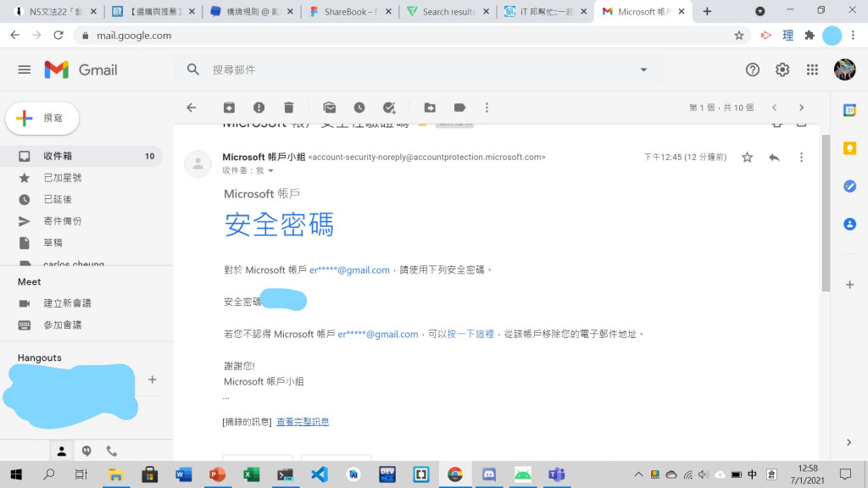868x488 pixels.
Task: Move the email to a folder
Action: [x=430, y=108]
